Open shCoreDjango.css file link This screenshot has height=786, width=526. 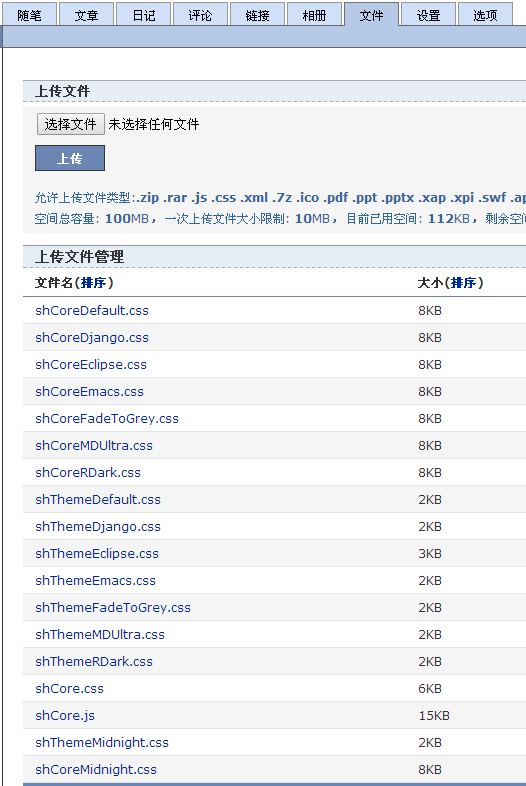pyautogui.click(x=92, y=338)
